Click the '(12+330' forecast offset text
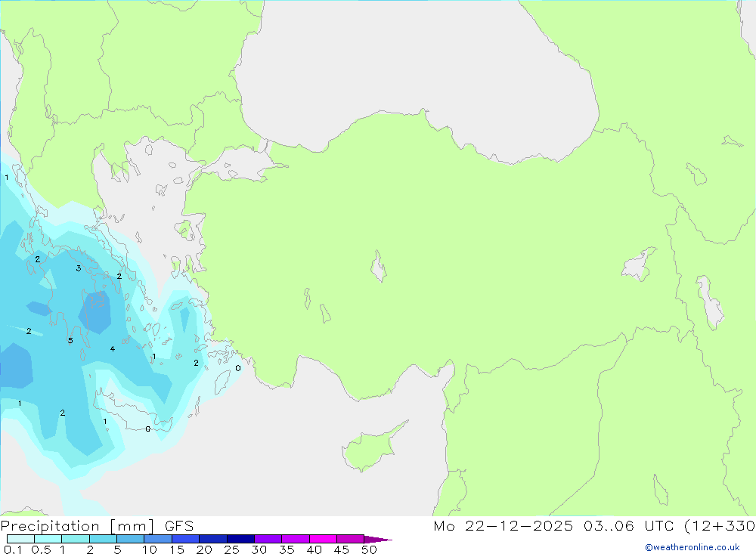The height and width of the screenshot is (554, 756). 720,525
